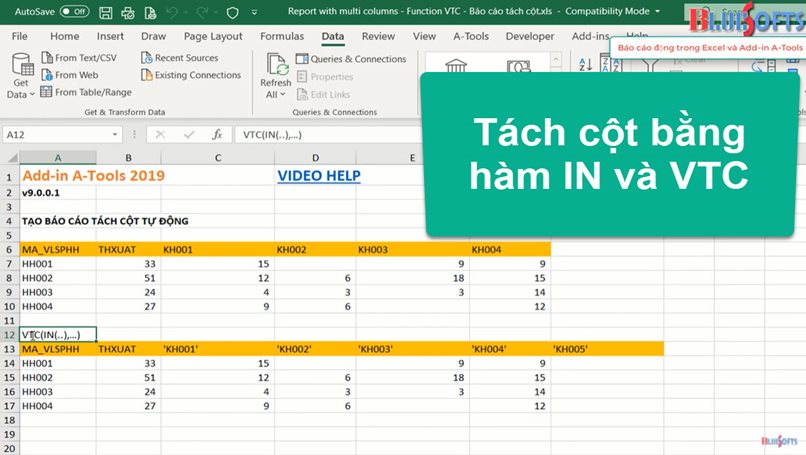Click cell v9.0.0.1
Image resolution: width=806 pixels, height=455 pixels.
(41, 193)
